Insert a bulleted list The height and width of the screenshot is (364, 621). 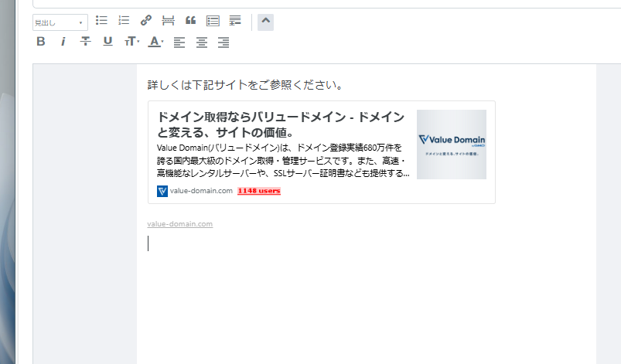(x=101, y=21)
